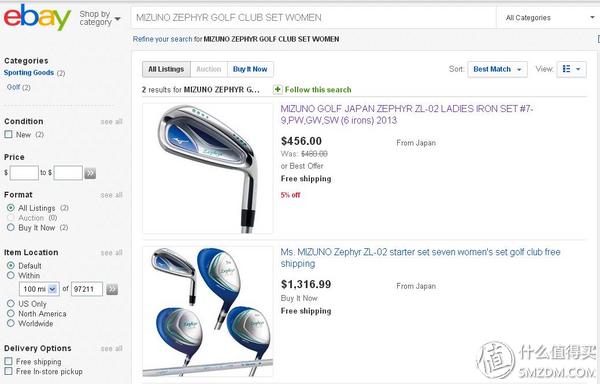The width and height of the screenshot is (600, 384).
Task: Check the New condition checkbox
Action: pos(8,134)
